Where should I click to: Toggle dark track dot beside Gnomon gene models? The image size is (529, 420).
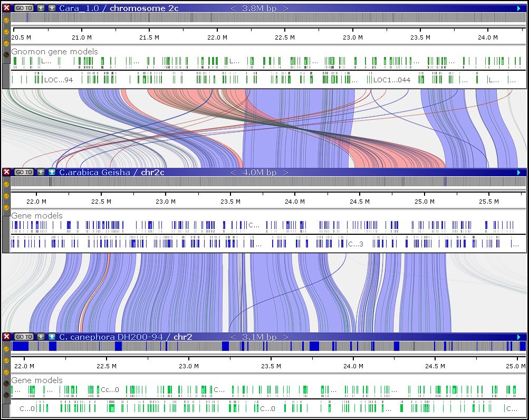(x=6, y=55)
